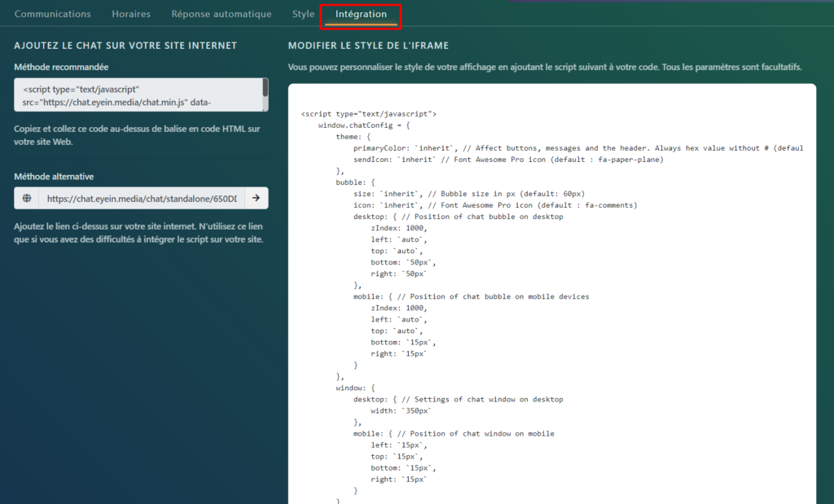Click the globe icon beside the standalone URL

27,198
